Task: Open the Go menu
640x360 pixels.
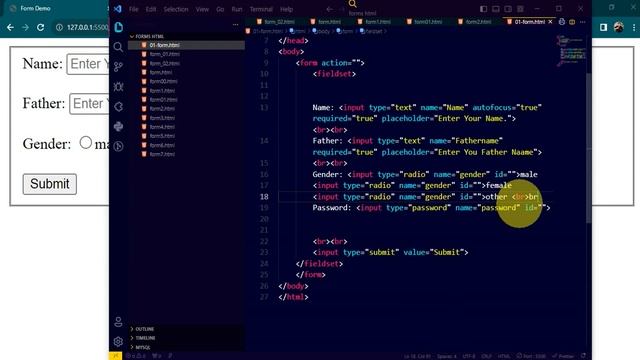Action: [220, 9]
